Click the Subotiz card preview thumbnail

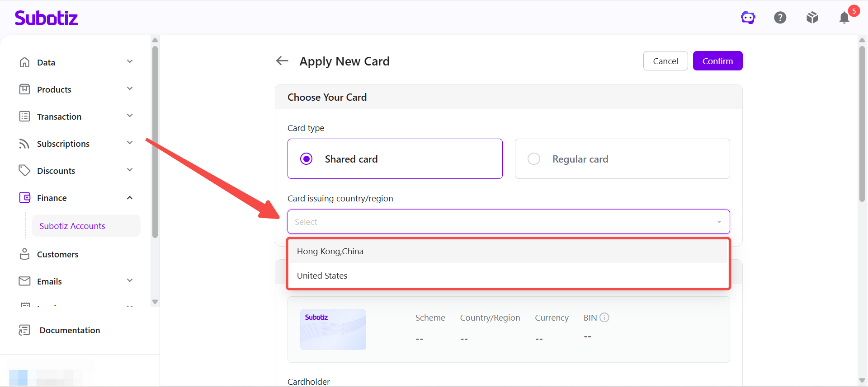(x=333, y=330)
